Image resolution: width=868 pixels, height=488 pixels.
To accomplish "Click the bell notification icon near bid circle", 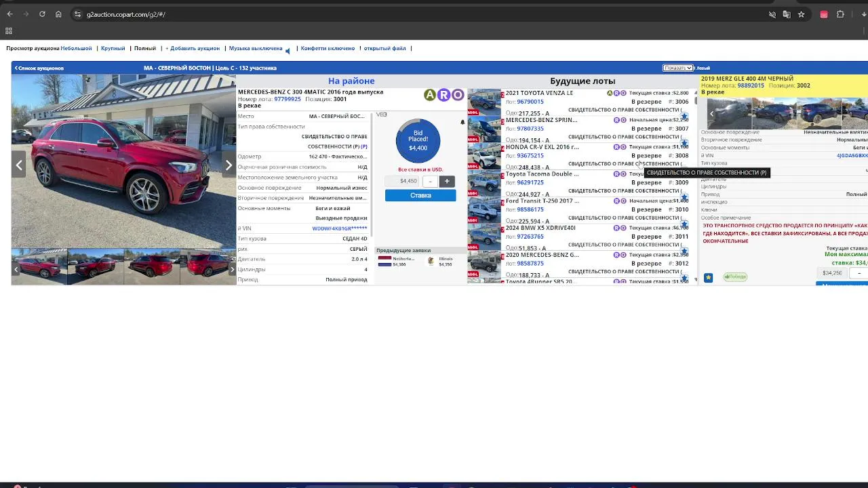I will pyautogui.click(x=462, y=123).
